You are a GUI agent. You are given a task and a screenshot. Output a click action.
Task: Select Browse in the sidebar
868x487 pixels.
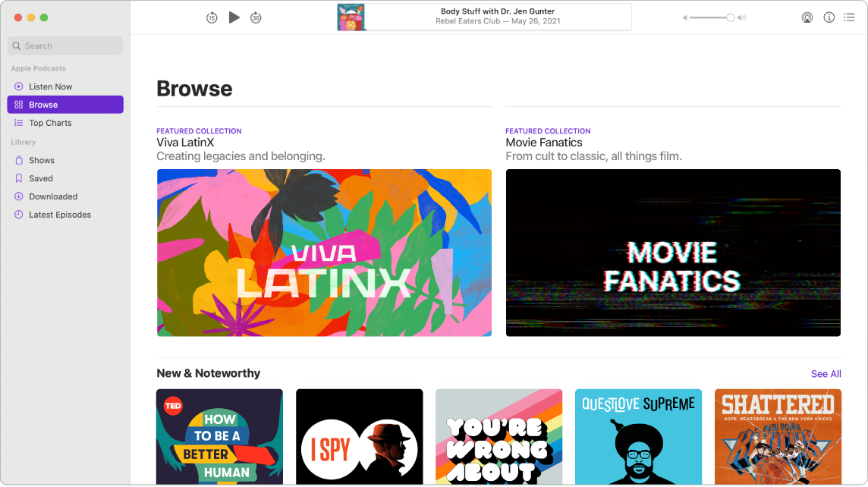point(44,104)
